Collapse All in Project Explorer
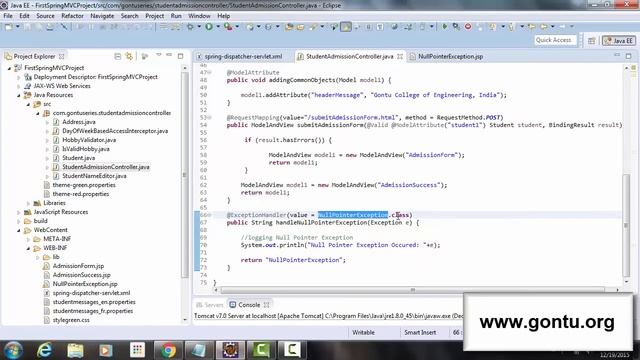 click(118, 56)
